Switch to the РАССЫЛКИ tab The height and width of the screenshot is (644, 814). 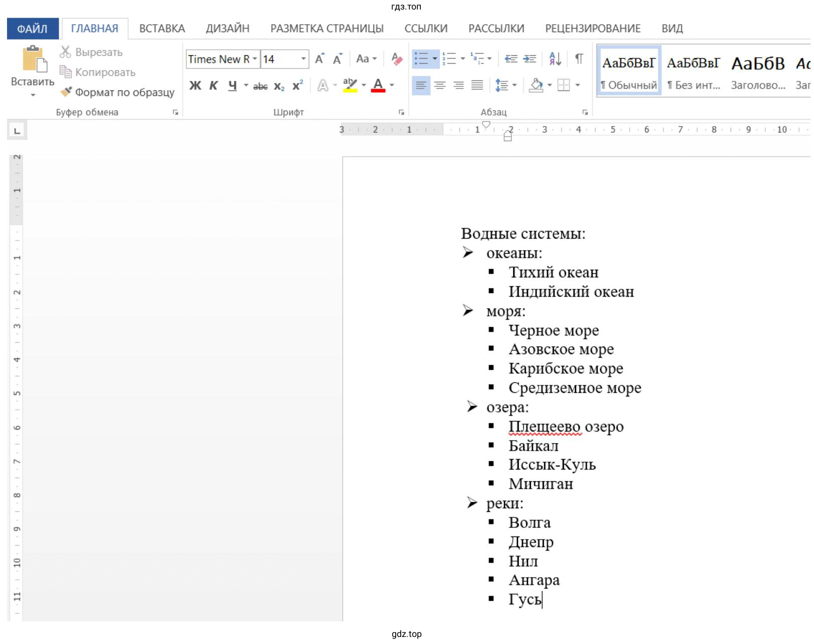(496, 29)
